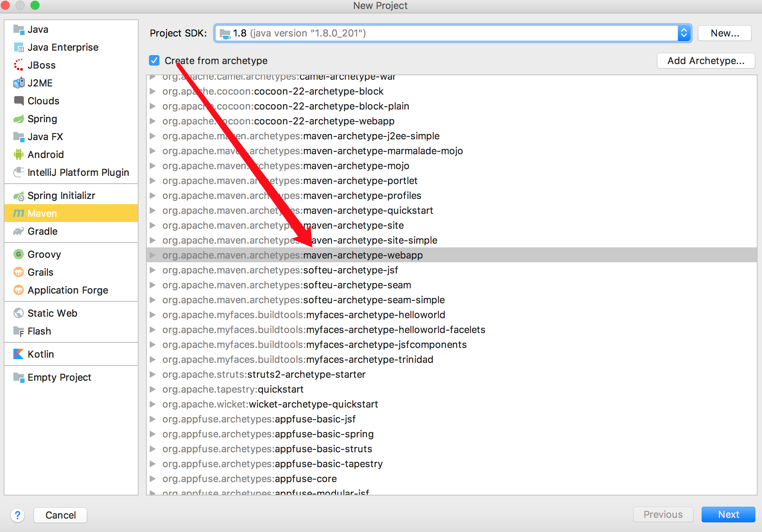The image size is (762, 532).
Task: Click the JBoss red dotted icon
Action: (x=19, y=65)
